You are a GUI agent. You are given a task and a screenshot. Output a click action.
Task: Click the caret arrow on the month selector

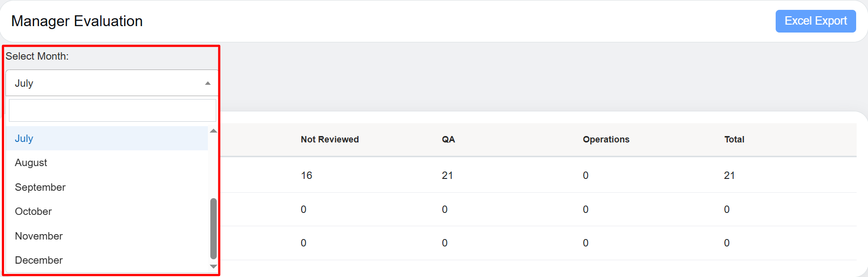coord(208,83)
